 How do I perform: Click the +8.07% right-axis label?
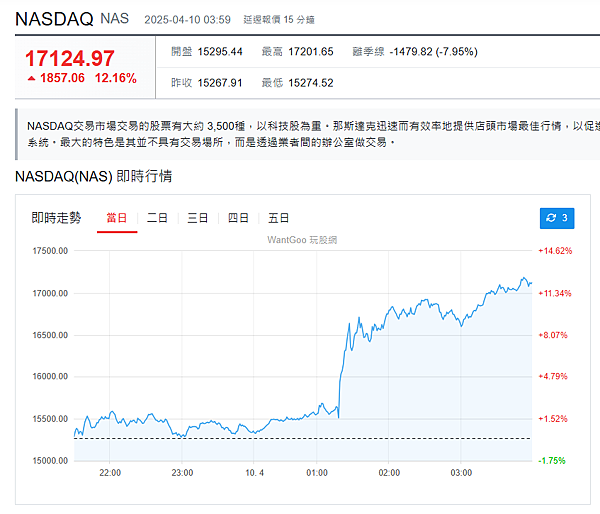point(553,335)
